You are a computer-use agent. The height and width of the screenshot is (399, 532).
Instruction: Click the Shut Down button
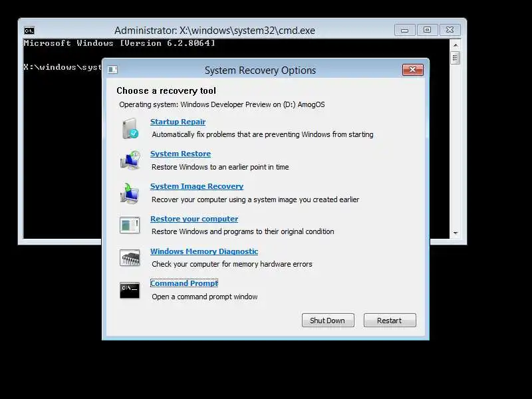pyautogui.click(x=328, y=321)
